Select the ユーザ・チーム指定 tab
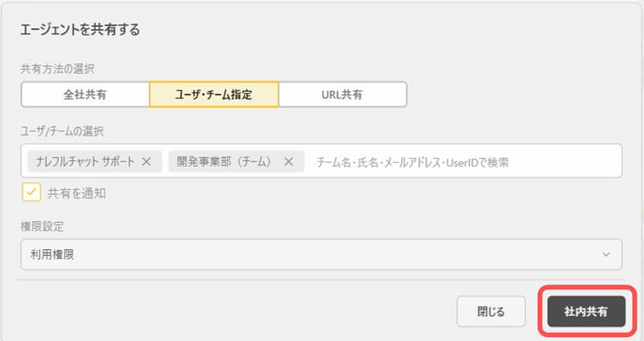 (213, 94)
